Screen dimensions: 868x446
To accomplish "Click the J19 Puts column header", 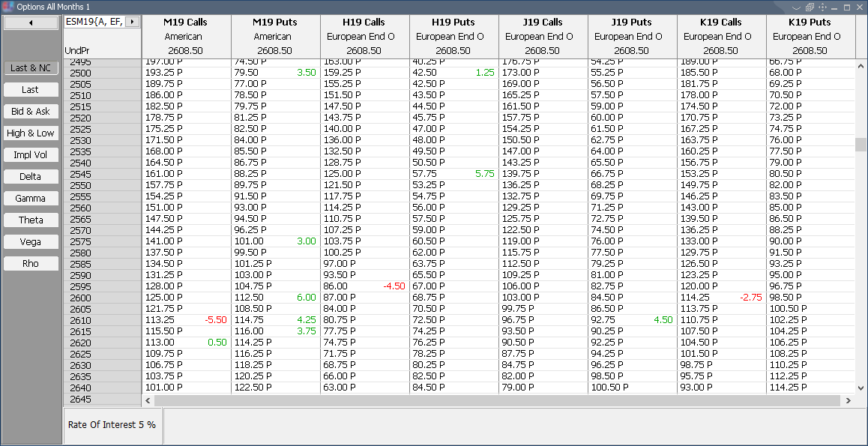I will tap(632, 36).
